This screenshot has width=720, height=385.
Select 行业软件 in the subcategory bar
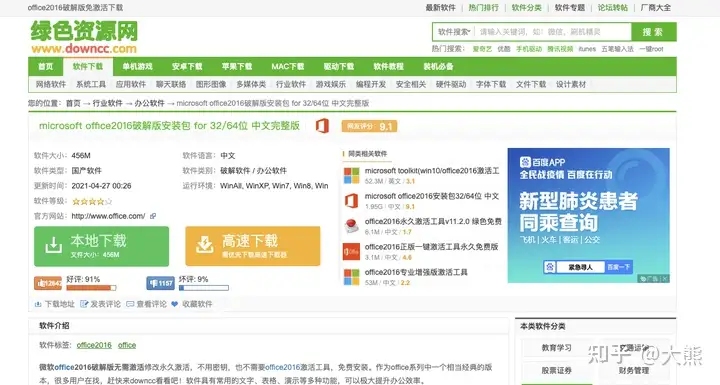(x=291, y=84)
